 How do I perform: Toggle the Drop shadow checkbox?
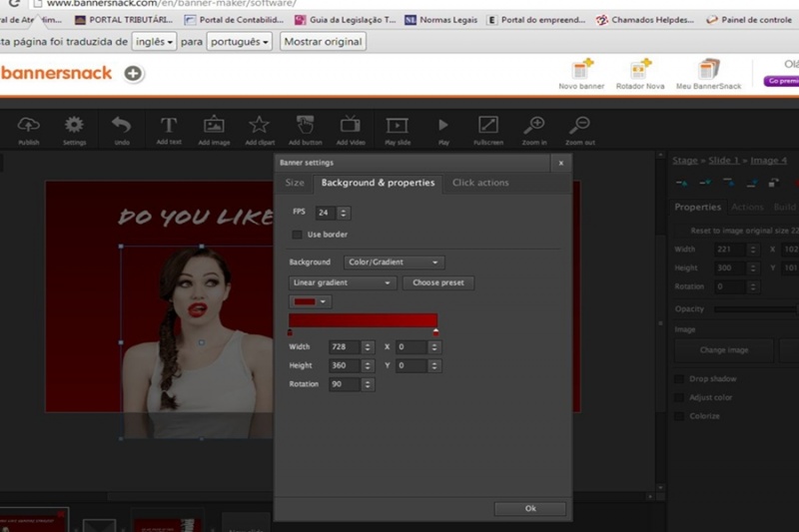pos(679,378)
